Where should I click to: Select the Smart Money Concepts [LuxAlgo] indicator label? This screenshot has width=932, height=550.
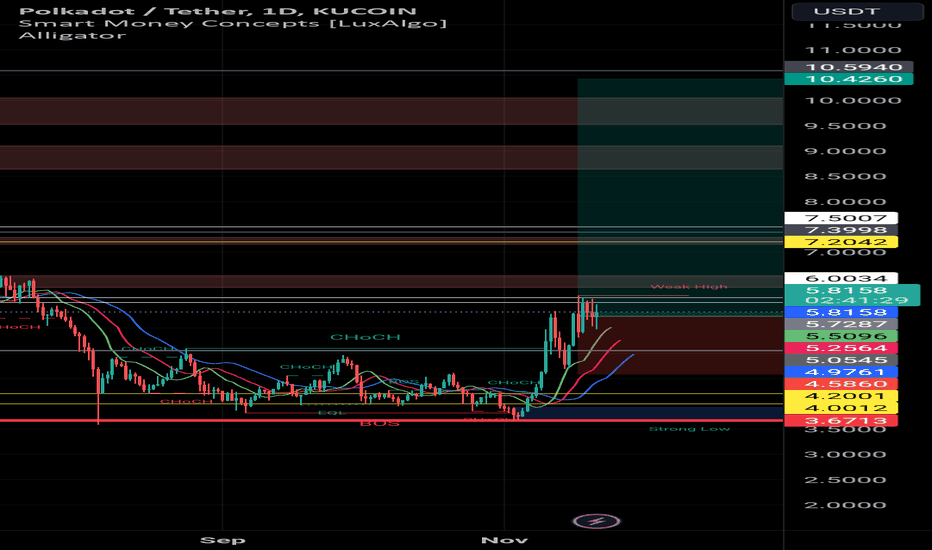click(232, 23)
